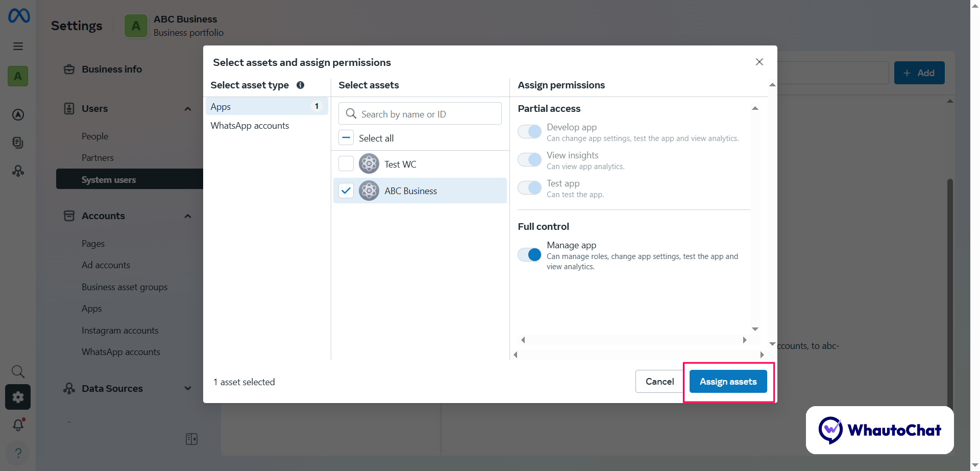
Task: Open help via the question mark icon
Action: [x=18, y=453]
